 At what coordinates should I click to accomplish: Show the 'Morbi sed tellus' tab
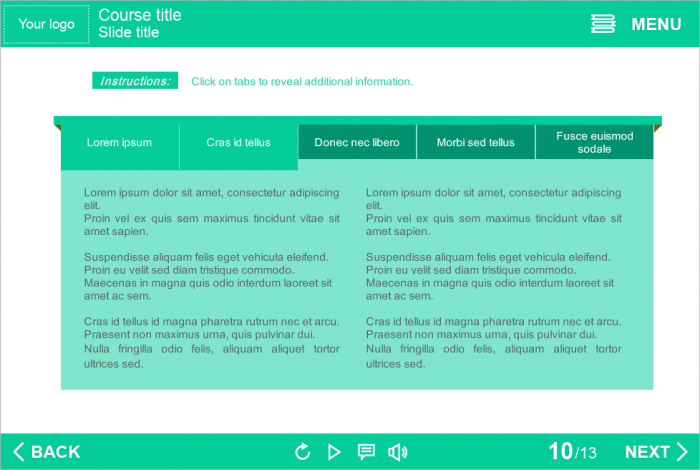point(476,143)
